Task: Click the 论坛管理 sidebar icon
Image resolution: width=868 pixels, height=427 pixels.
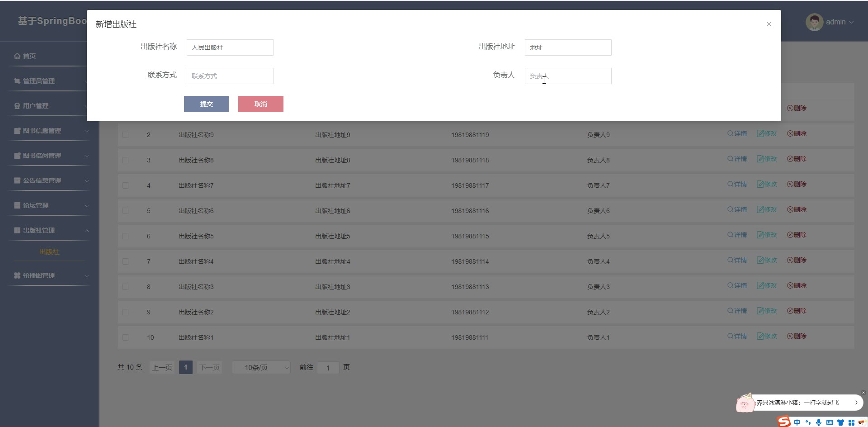Action: click(17, 205)
